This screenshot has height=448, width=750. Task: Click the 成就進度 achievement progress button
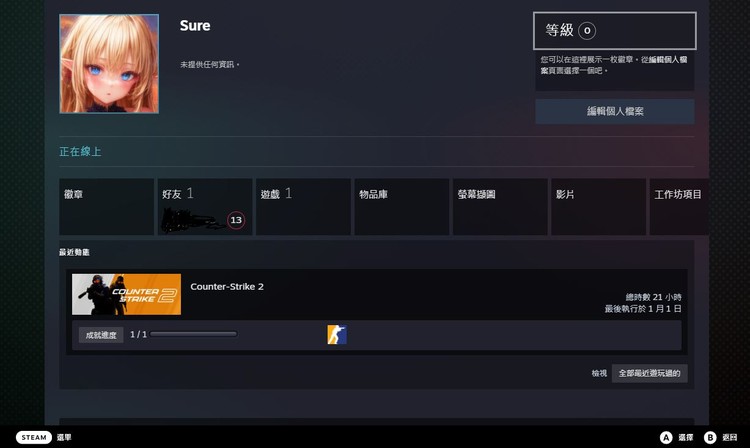101,334
